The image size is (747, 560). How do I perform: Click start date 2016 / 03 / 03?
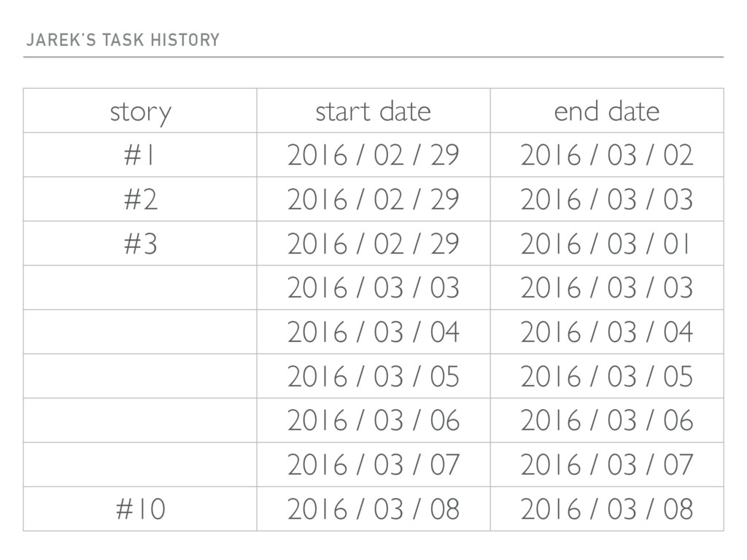[373, 287]
